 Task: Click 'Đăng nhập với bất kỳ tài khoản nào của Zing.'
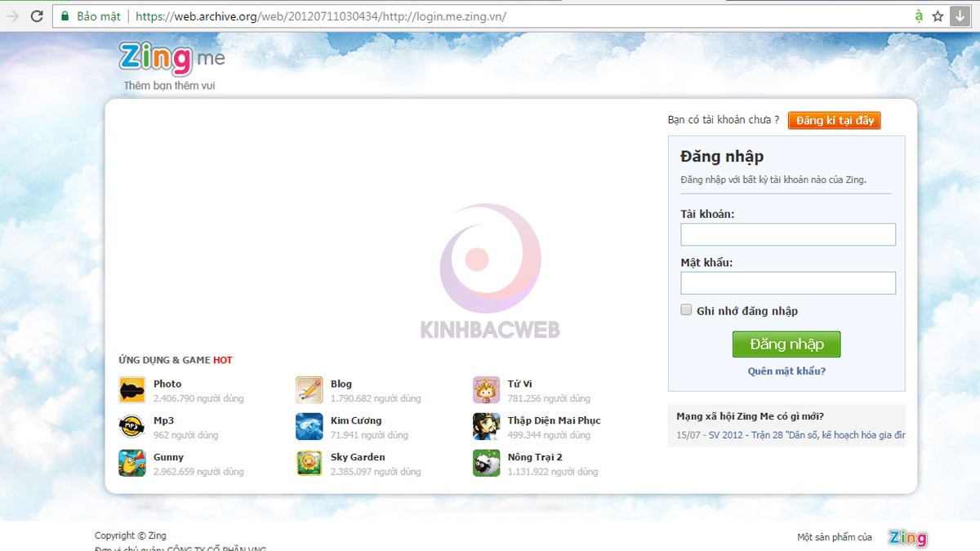pos(773,180)
